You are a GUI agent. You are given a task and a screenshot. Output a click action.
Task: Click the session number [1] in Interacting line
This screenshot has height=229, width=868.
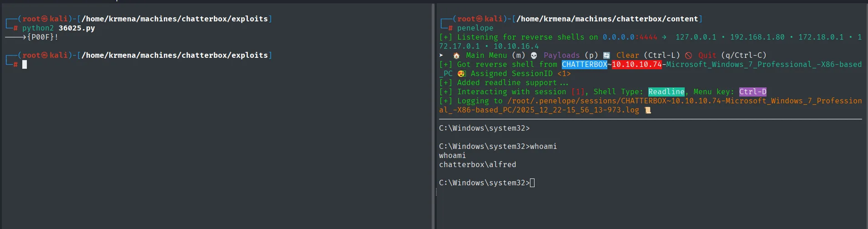click(x=578, y=92)
